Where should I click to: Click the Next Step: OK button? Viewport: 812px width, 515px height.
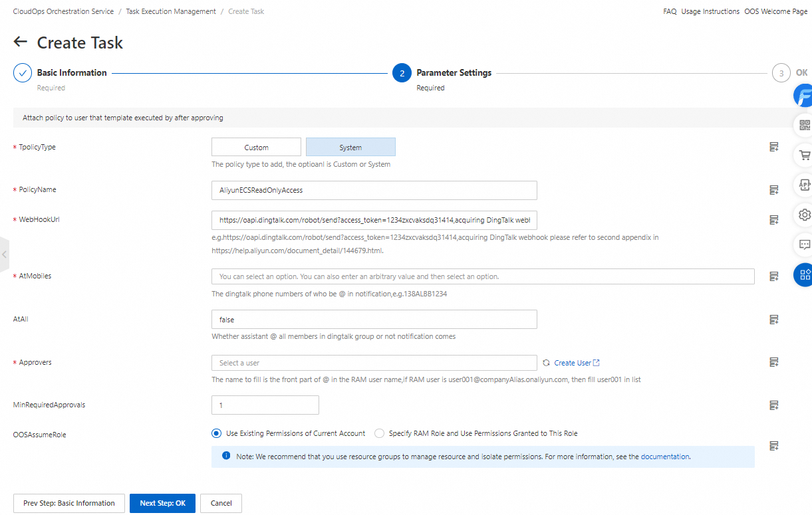pos(162,503)
